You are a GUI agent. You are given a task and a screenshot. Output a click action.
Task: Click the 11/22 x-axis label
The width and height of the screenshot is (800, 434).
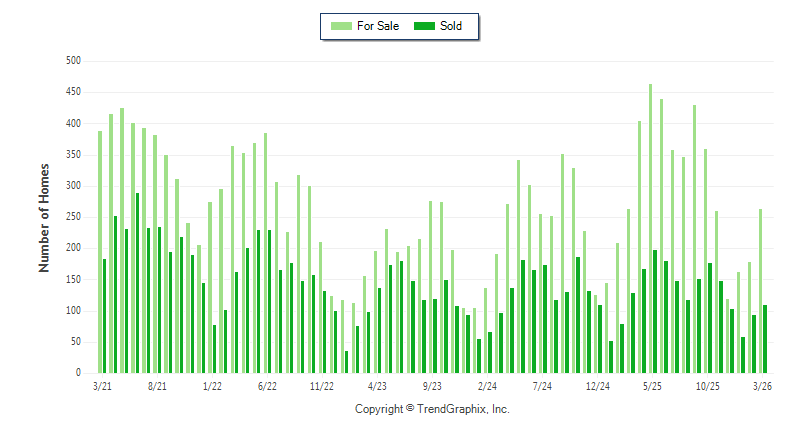[322, 385]
